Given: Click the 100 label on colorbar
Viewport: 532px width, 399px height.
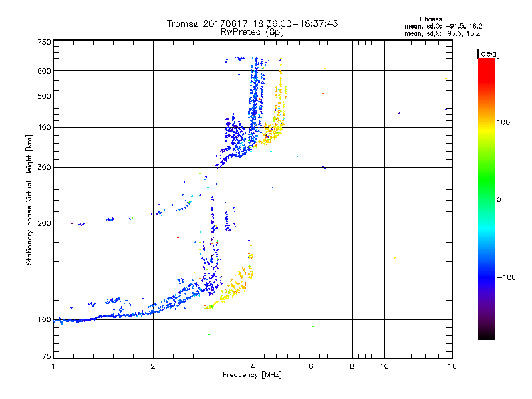Looking at the screenshot, I should [503, 122].
